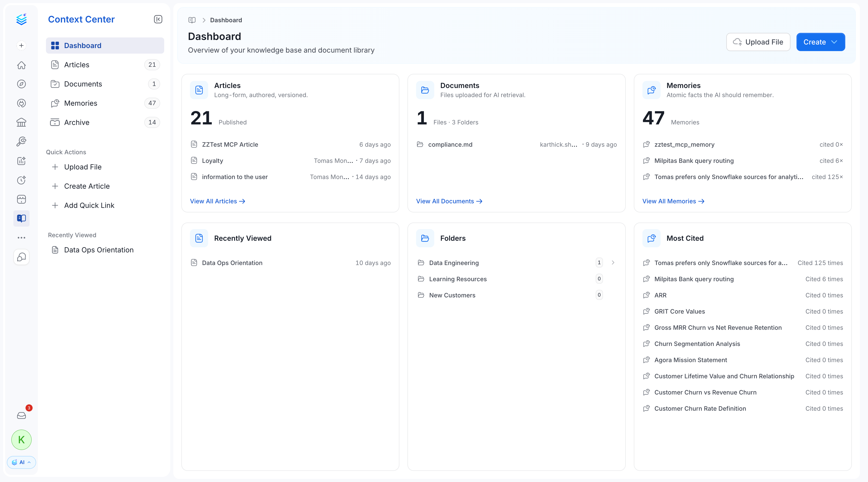Expand the Data Engineering folder chevron
The width and height of the screenshot is (868, 482).
[613, 262]
